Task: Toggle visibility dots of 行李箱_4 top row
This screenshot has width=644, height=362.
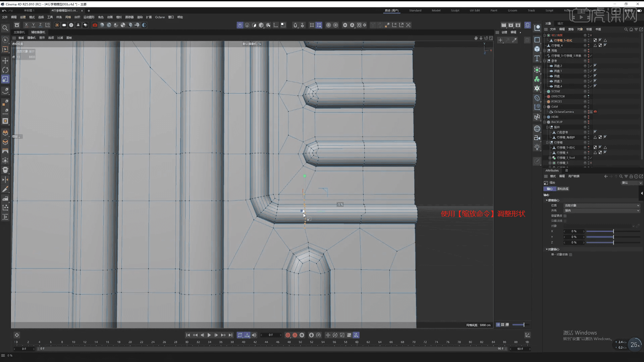Action: (589, 46)
